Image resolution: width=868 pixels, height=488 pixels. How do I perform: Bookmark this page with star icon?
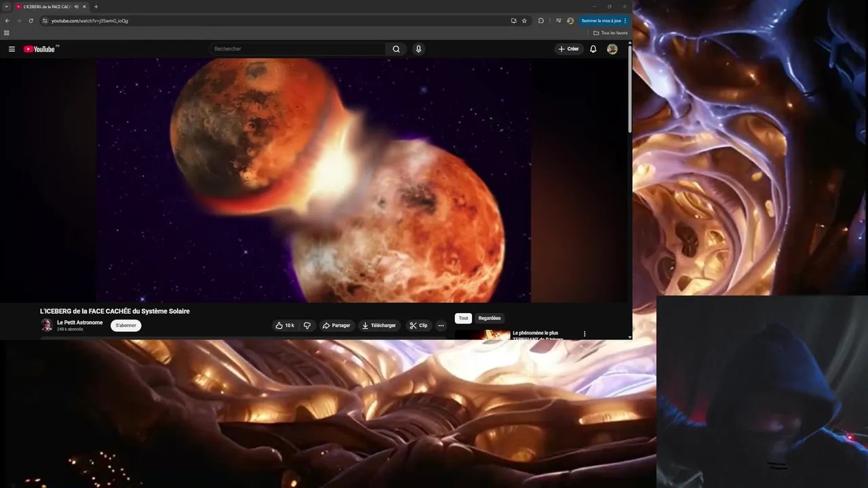pos(524,21)
